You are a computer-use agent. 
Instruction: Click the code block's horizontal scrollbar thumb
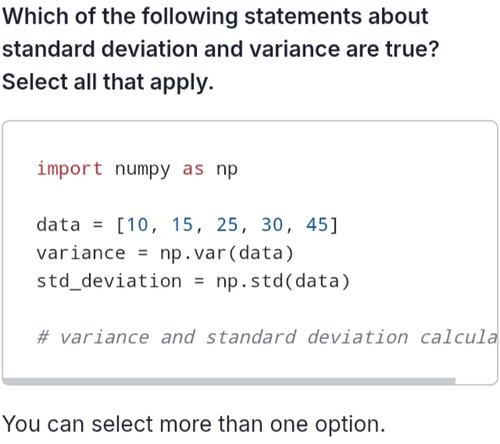coord(229,381)
